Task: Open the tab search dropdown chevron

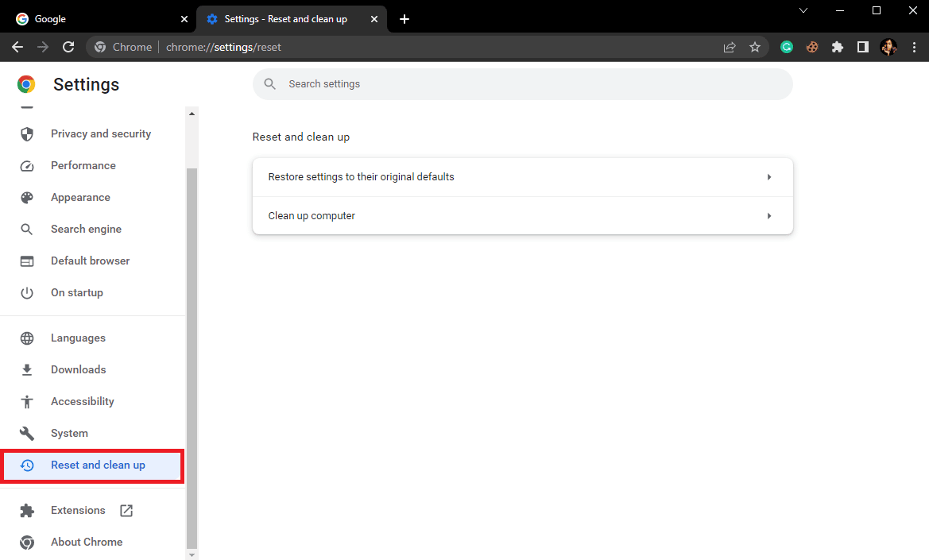Action: point(803,10)
